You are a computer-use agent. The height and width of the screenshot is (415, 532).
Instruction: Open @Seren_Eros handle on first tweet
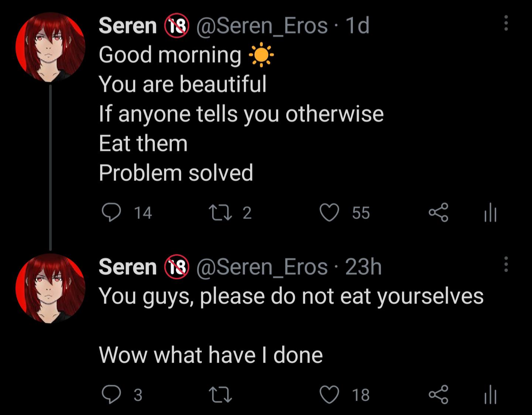pos(262,26)
